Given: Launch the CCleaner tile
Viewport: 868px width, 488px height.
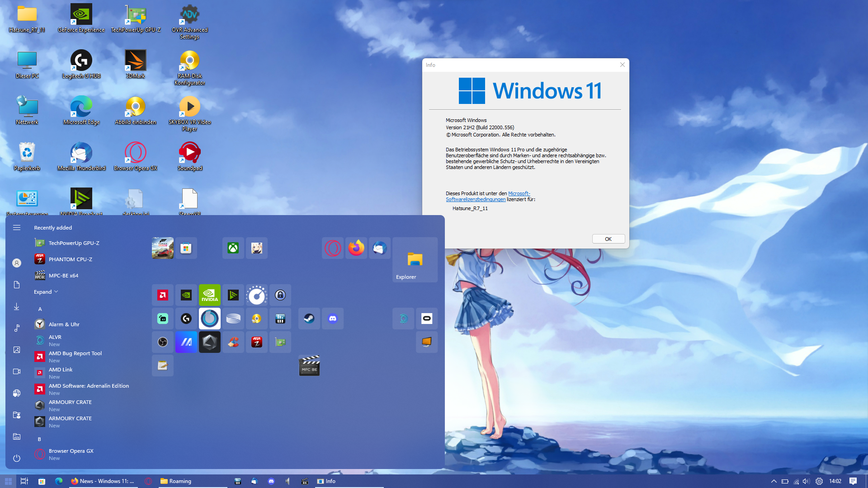Looking at the screenshot, I should pos(233,342).
